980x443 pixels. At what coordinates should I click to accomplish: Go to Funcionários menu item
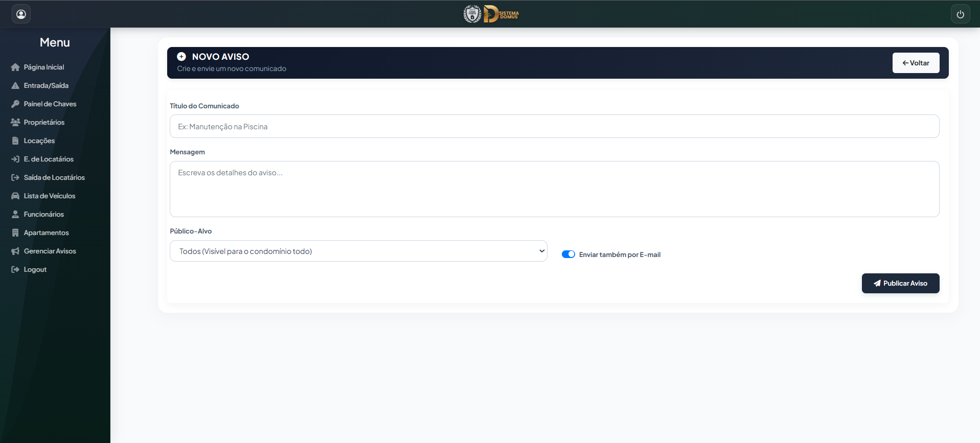(x=44, y=215)
